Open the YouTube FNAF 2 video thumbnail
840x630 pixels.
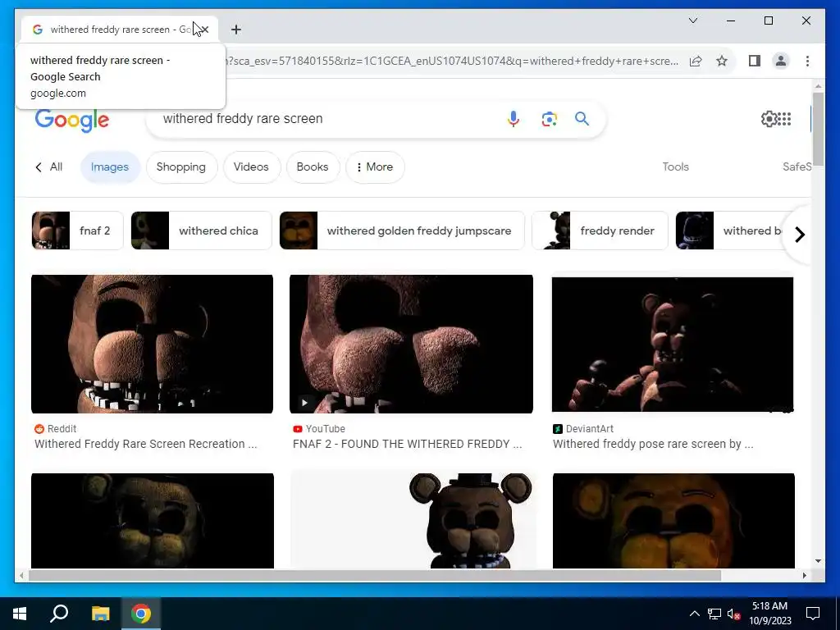pos(411,344)
